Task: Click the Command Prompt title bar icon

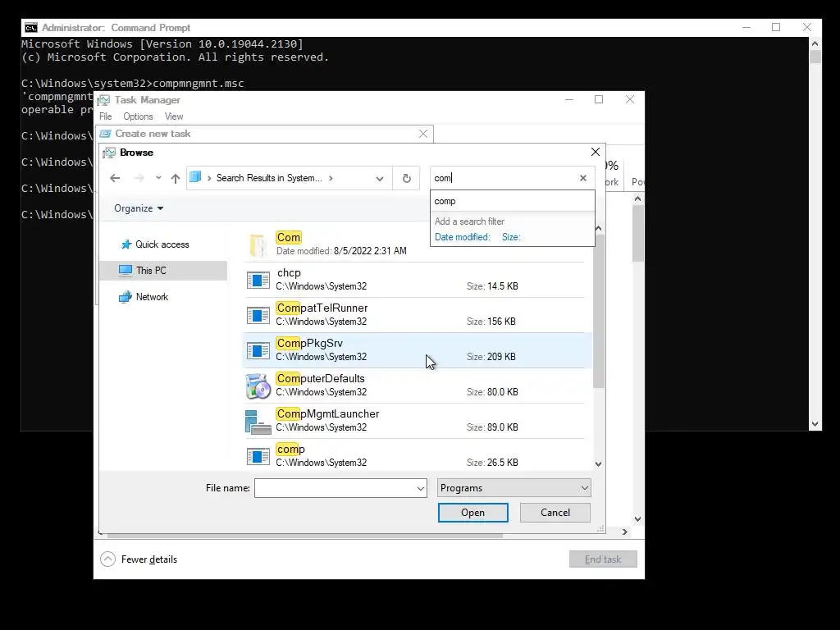Action: click(x=31, y=28)
